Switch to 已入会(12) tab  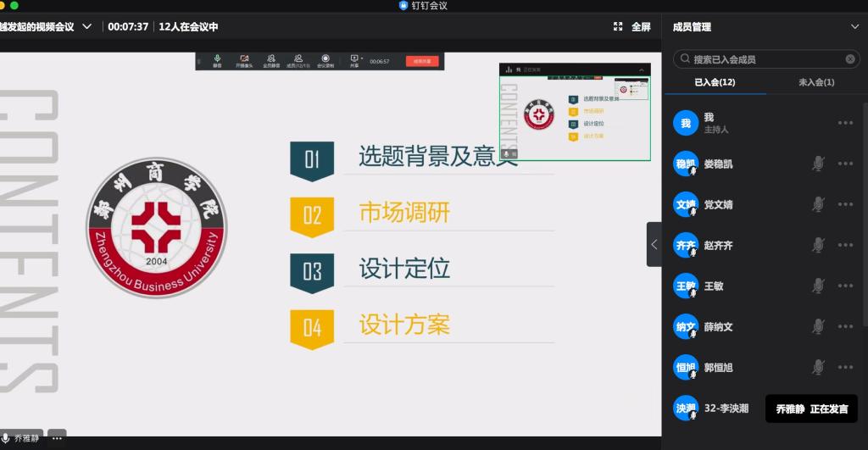pos(715,82)
